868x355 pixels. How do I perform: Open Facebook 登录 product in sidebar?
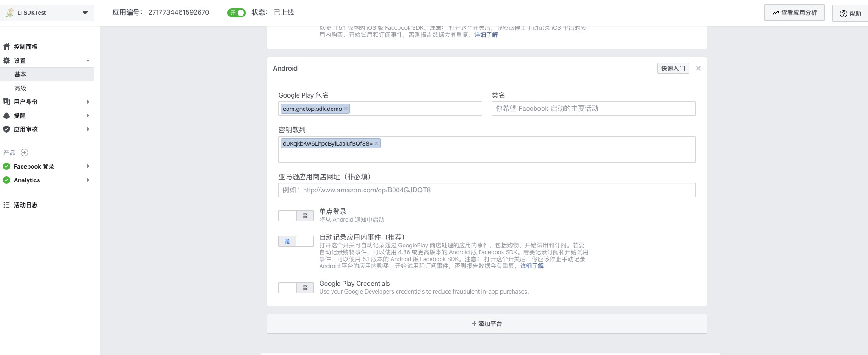coord(34,166)
